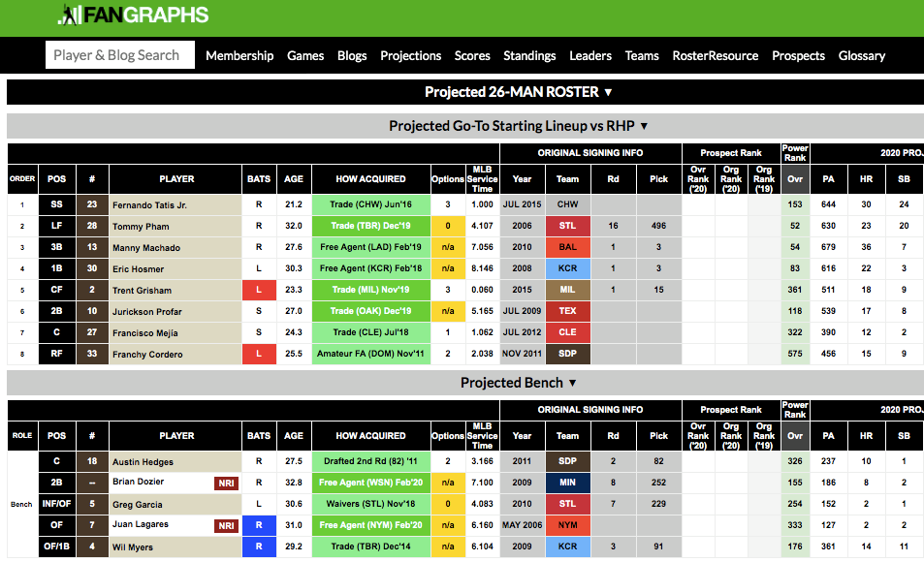This screenshot has height=562, width=924.
Task: Click the BAL team cell in Manny Machado's row
Action: (x=567, y=247)
